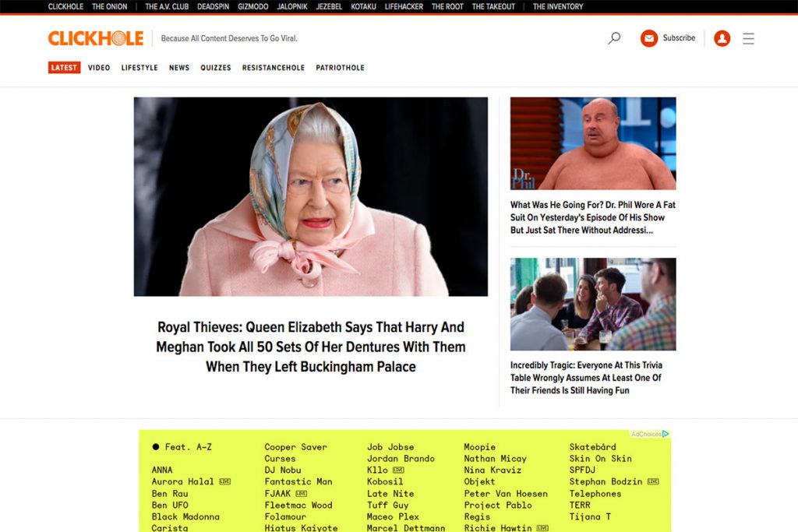This screenshot has width=798, height=532.
Task: Open the hamburger menu icon
Action: click(748, 39)
